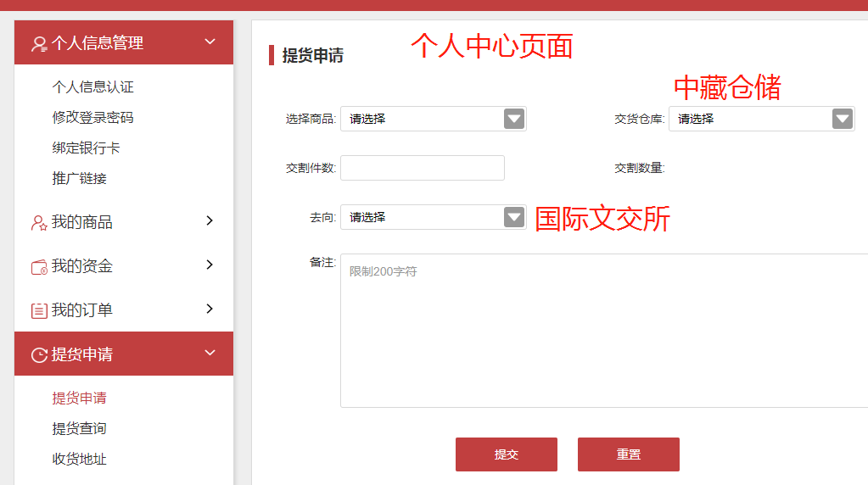Click the user-star icon beside 我的商品

39,223
